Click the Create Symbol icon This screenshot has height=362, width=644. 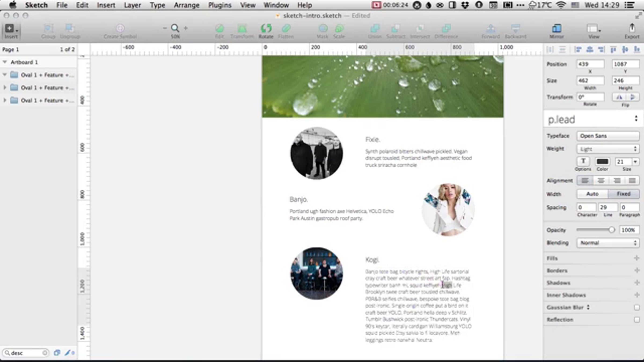(120, 29)
